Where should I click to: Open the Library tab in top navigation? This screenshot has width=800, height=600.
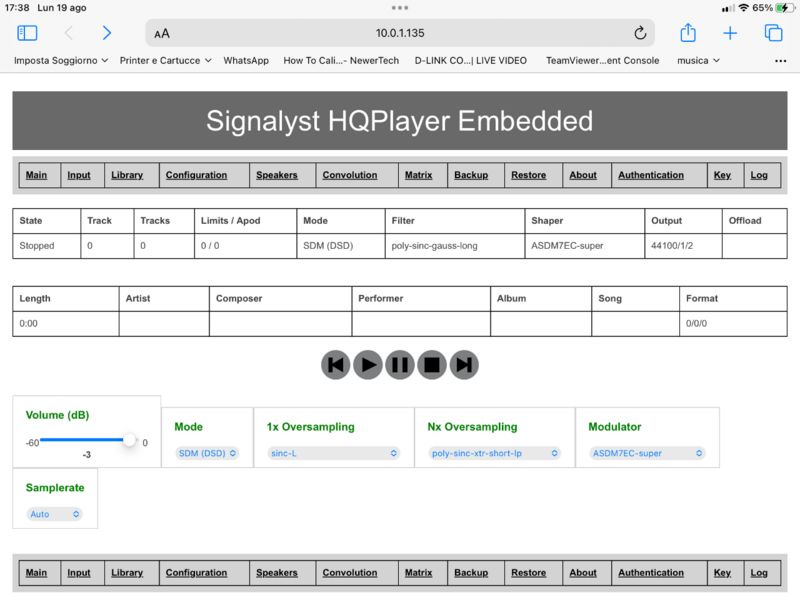point(127,175)
